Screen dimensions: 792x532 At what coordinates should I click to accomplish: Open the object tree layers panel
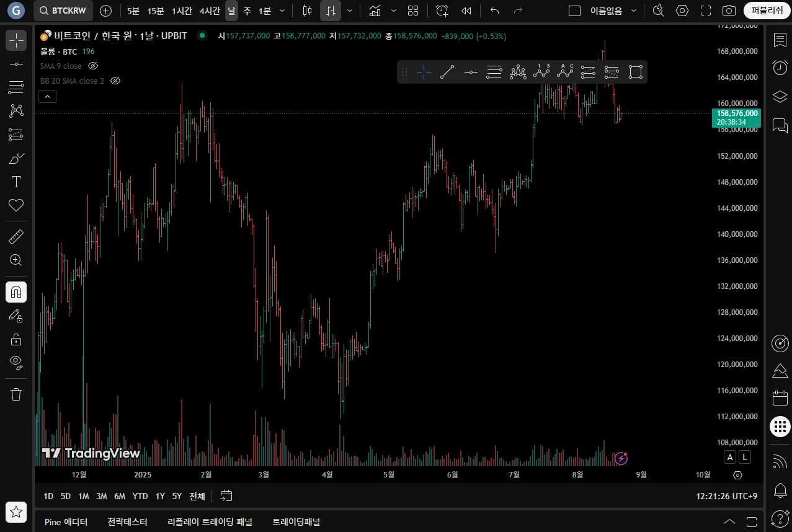coord(780,97)
